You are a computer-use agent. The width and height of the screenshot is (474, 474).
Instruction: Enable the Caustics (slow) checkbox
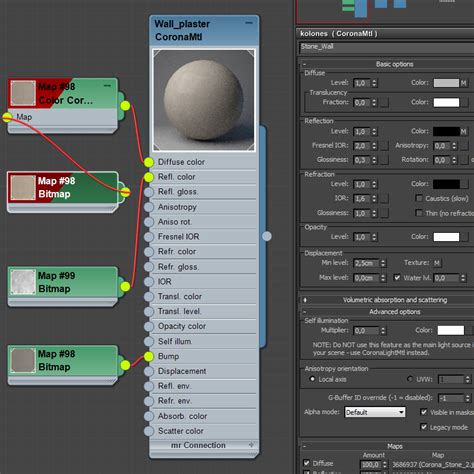pyautogui.click(x=419, y=198)
